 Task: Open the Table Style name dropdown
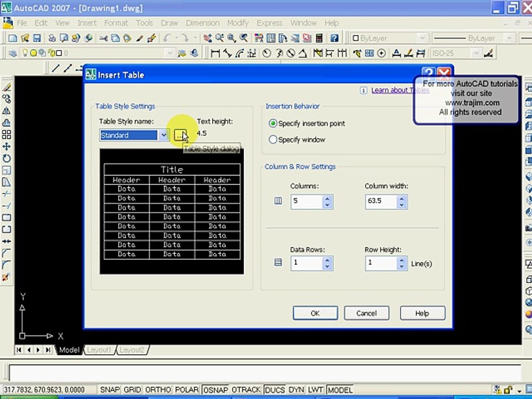(x=163, y=135)
